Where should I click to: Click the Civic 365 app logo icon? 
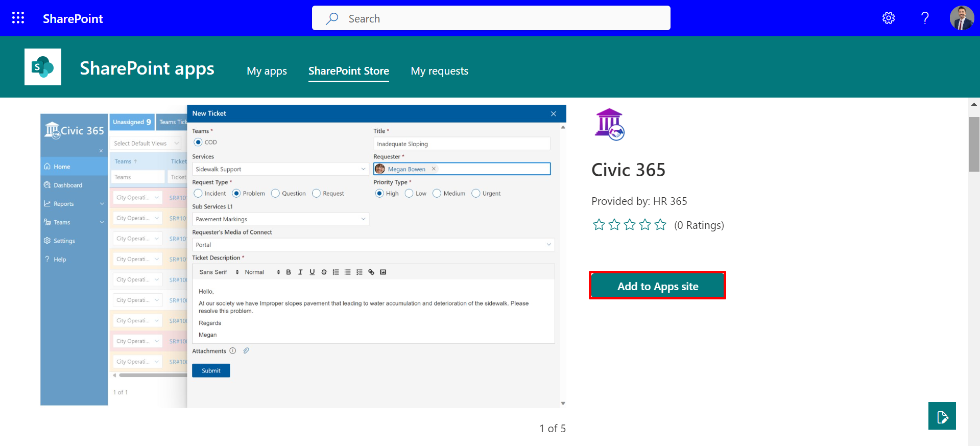(610, 125)
